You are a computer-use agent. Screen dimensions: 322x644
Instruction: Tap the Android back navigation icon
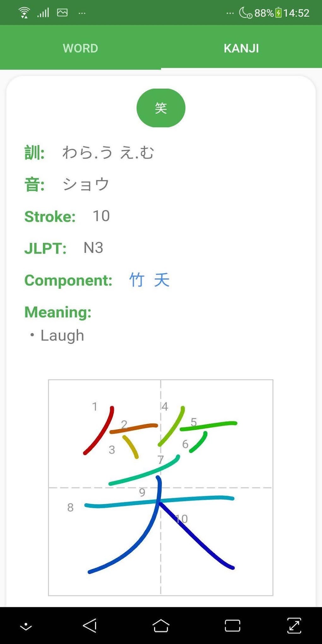(x=90, y=625)
